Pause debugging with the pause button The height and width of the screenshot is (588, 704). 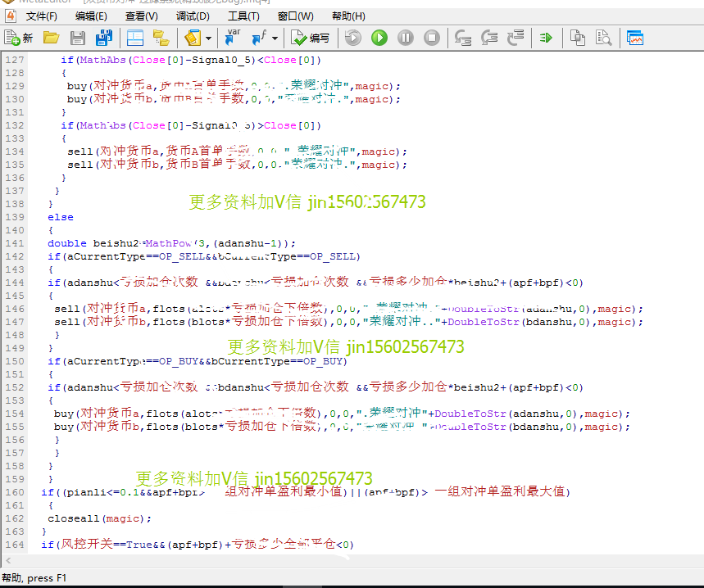(x=406, y=38)
